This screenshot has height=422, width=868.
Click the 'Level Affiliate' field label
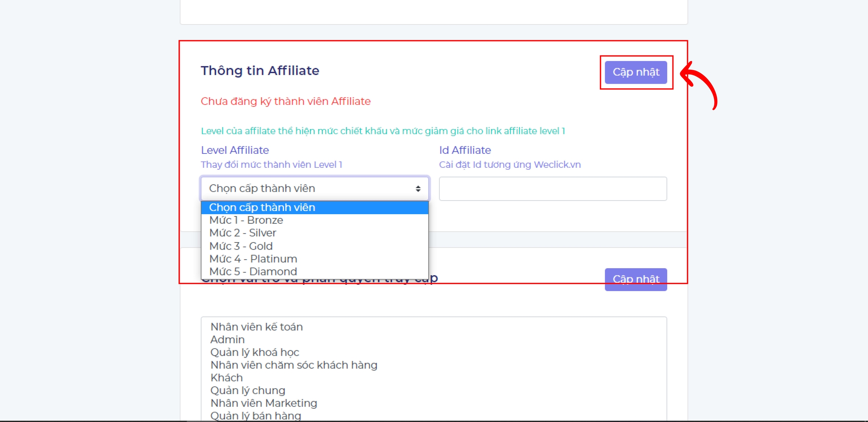coord(235,150)
